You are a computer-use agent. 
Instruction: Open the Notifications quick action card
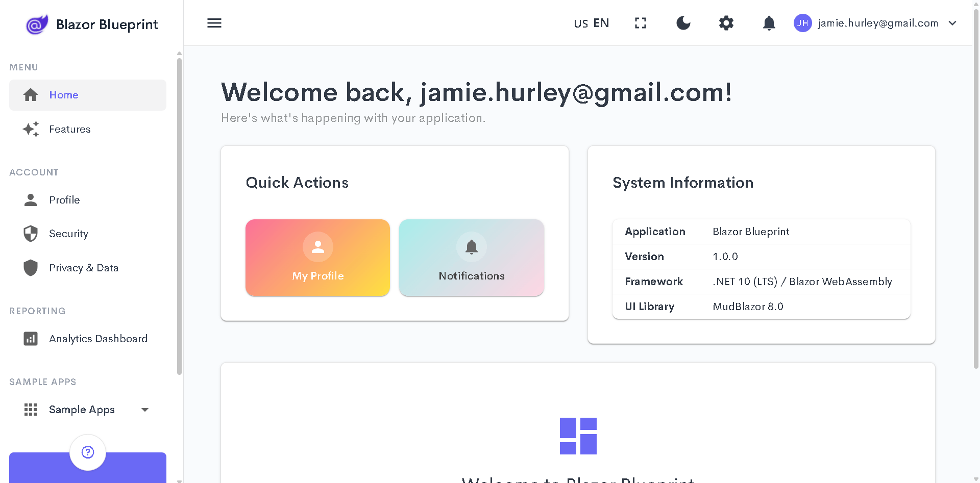[471, 258]
